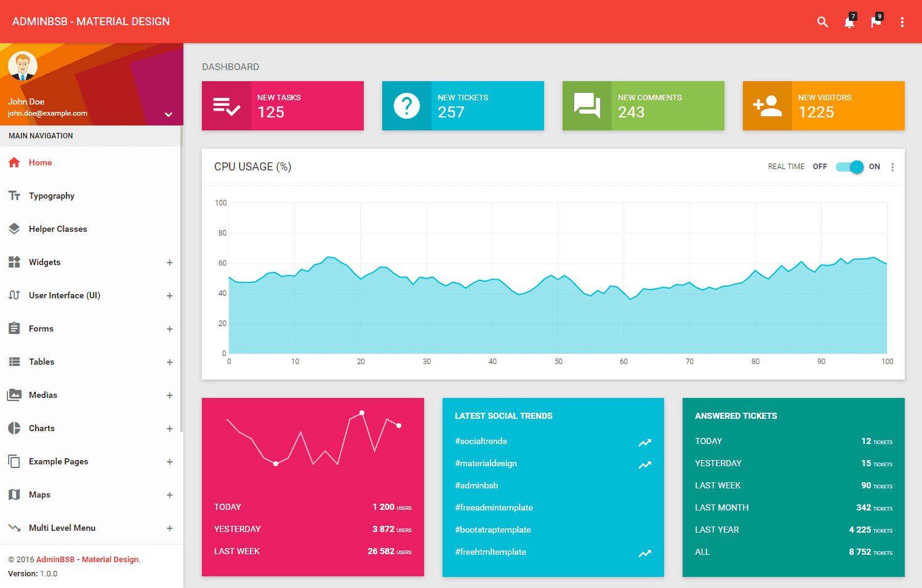Enable Real Time toggle on CPU Usage

849,166
